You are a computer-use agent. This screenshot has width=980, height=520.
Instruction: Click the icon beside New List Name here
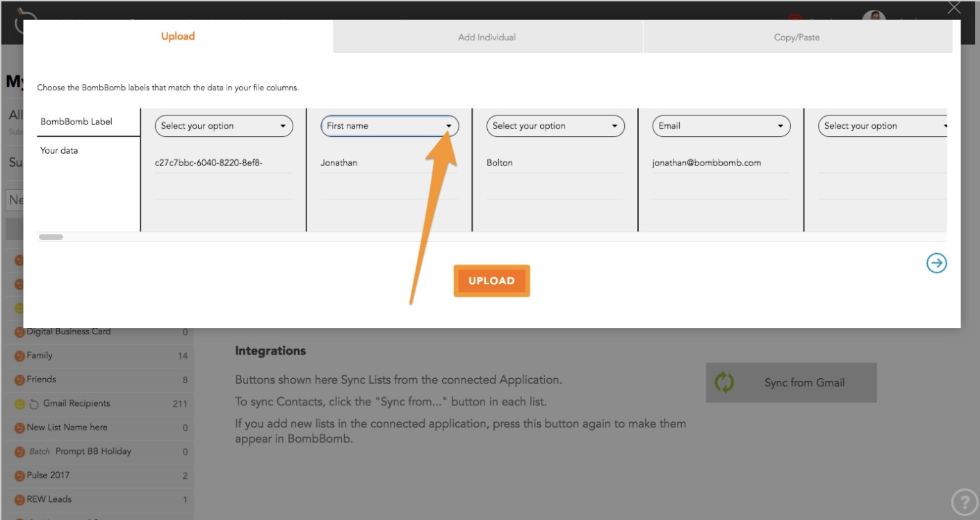[19, 428]
